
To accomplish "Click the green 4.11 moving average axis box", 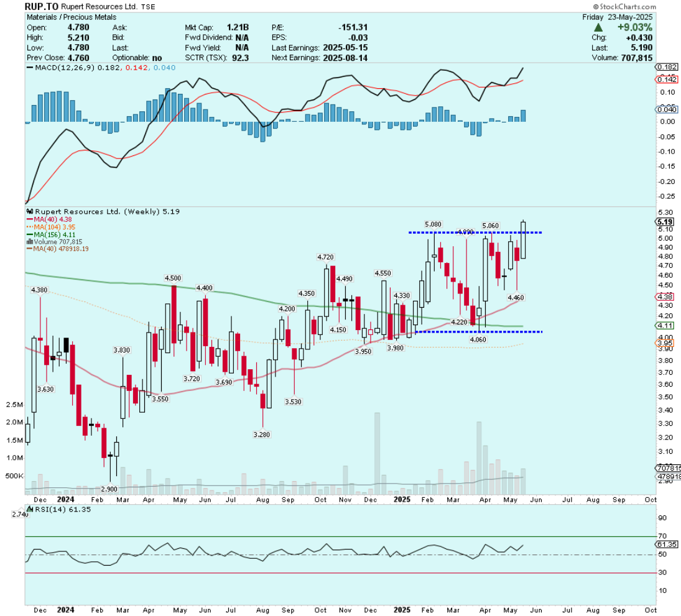I will point(665,326).
